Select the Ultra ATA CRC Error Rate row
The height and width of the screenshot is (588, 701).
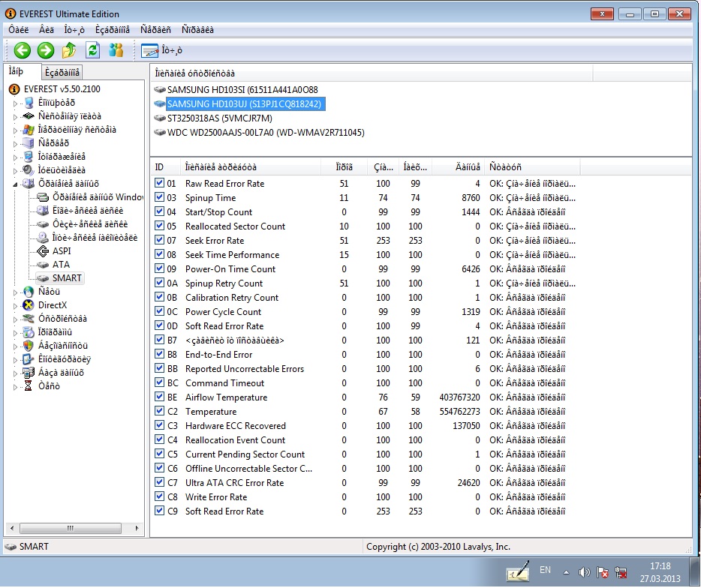(x=366, y=482)
